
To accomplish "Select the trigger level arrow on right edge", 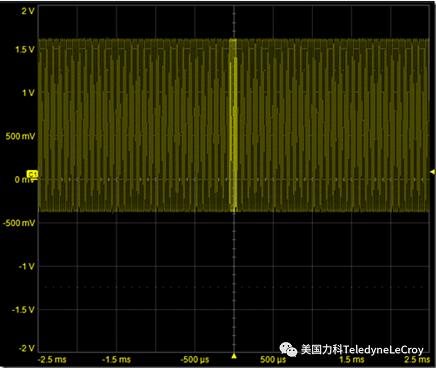I will coord(433,172).
